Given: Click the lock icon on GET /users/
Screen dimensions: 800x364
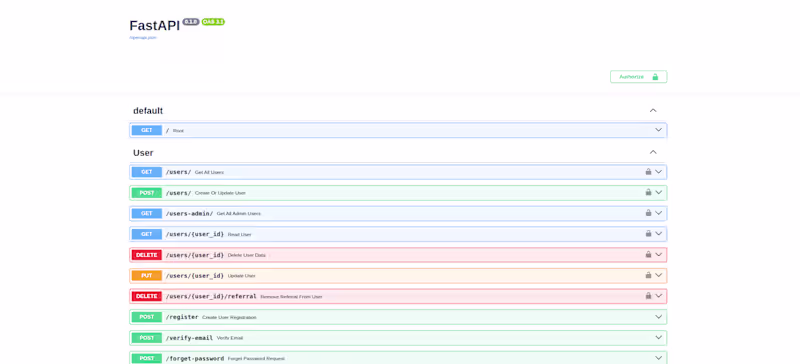Looking at the screenshot, I should (648, 172).
